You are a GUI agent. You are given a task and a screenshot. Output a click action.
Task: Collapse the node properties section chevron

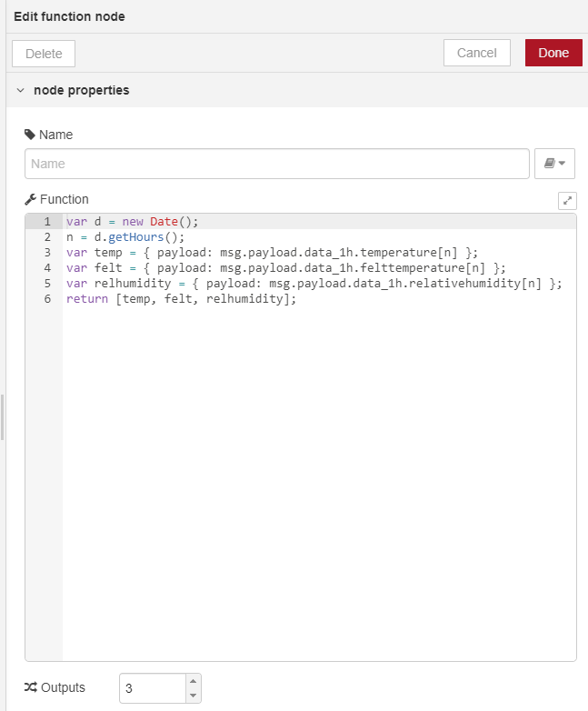click(x=20, y=90)
